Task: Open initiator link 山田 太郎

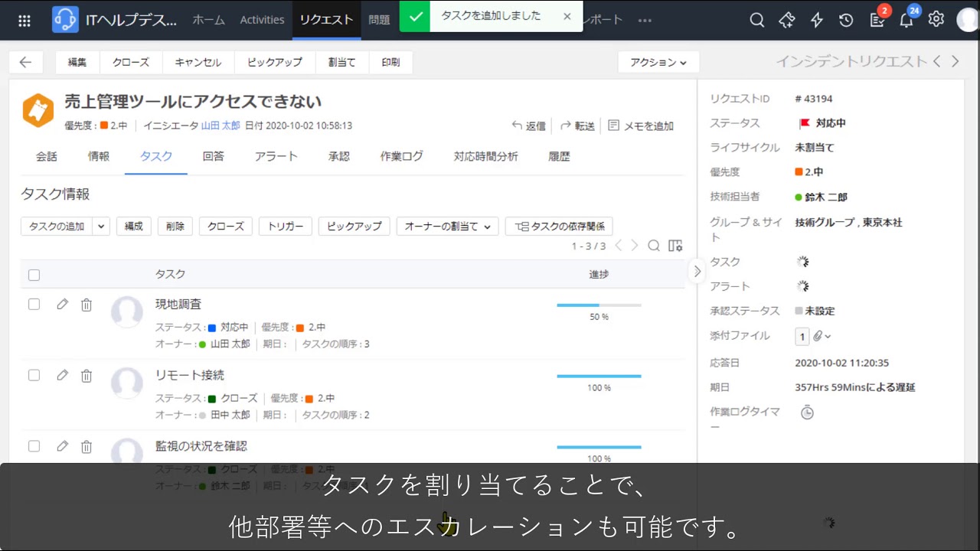Action: click(220, 126)
